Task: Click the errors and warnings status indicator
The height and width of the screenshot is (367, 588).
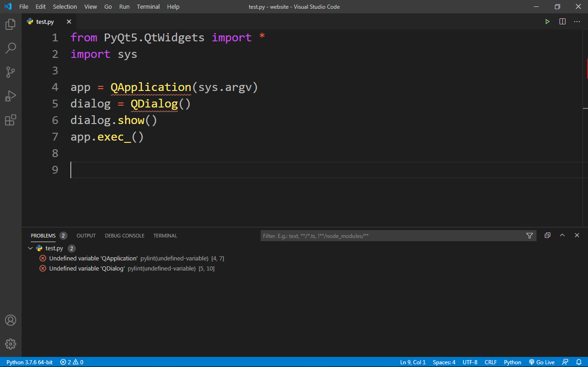Action: [x=72, y=362]
